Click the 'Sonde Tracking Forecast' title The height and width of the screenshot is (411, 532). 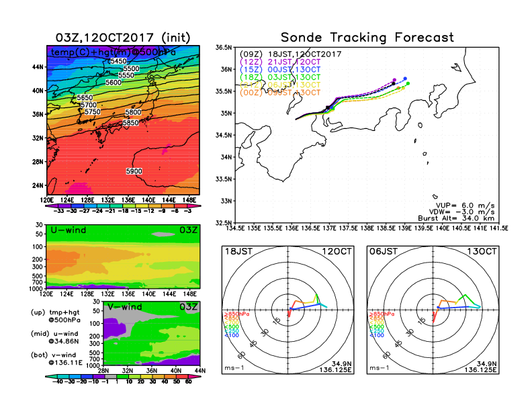click(367, 38)
